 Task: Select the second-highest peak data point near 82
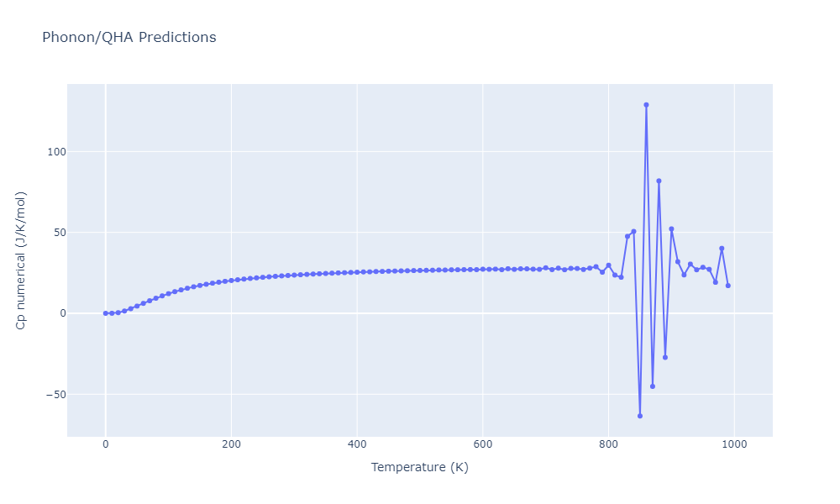tap(659, 181)
